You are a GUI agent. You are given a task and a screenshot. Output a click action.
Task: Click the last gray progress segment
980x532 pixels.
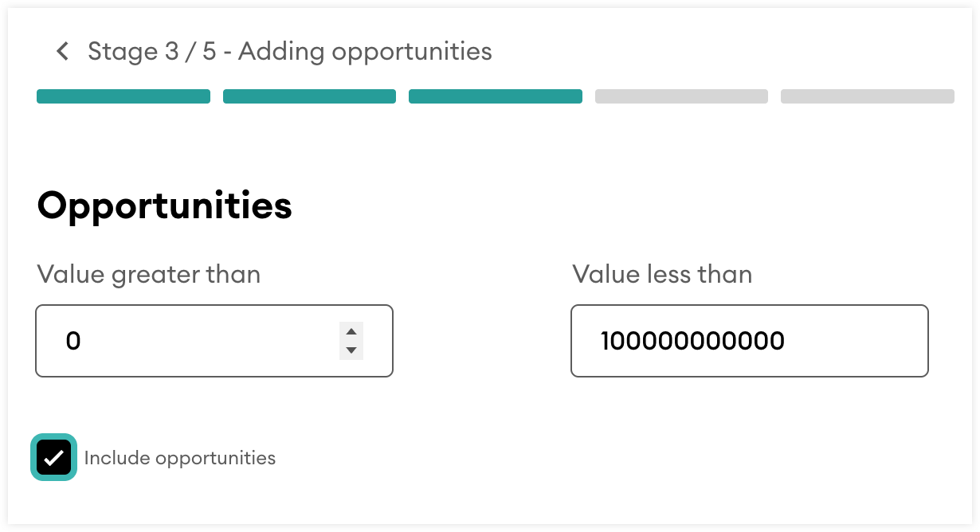[867, 96]
